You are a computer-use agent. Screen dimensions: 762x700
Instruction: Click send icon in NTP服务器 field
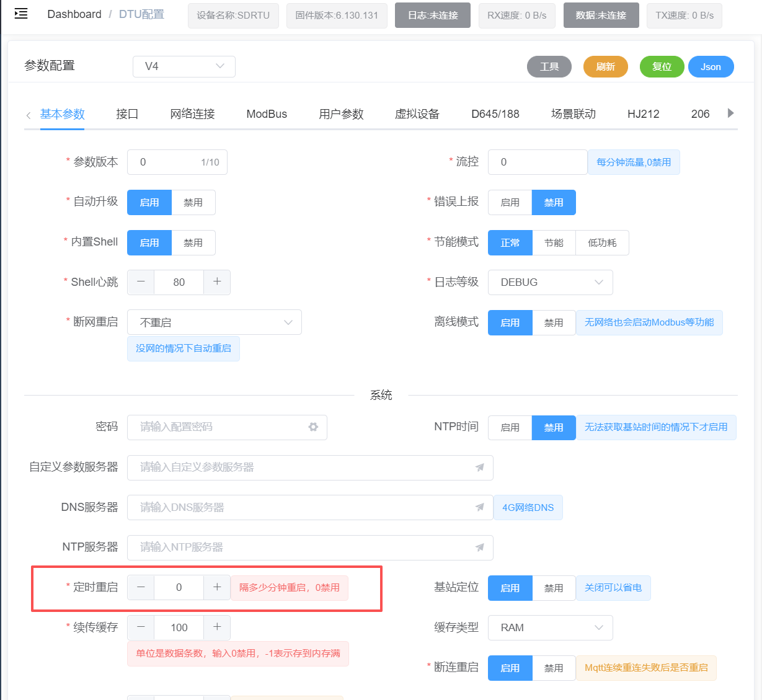tap(479, 547)
